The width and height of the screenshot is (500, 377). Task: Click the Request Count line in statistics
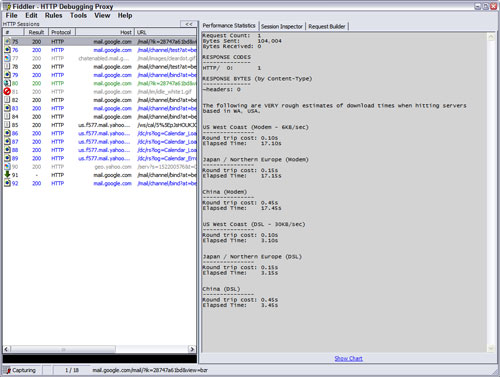coord(232,35)
